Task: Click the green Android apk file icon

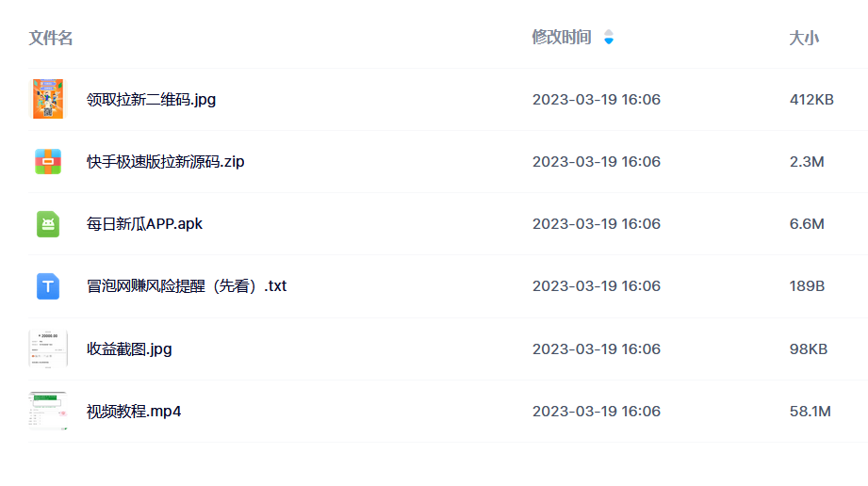Action: (x=48, y=224)
